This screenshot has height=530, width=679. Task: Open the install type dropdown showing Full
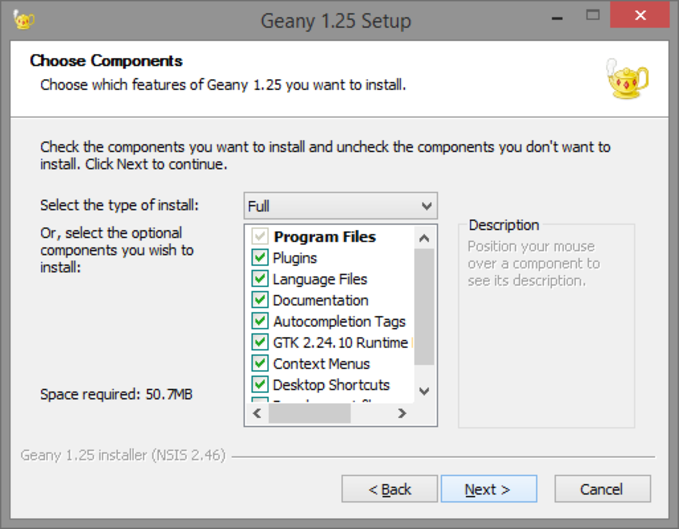pos(340,206)
